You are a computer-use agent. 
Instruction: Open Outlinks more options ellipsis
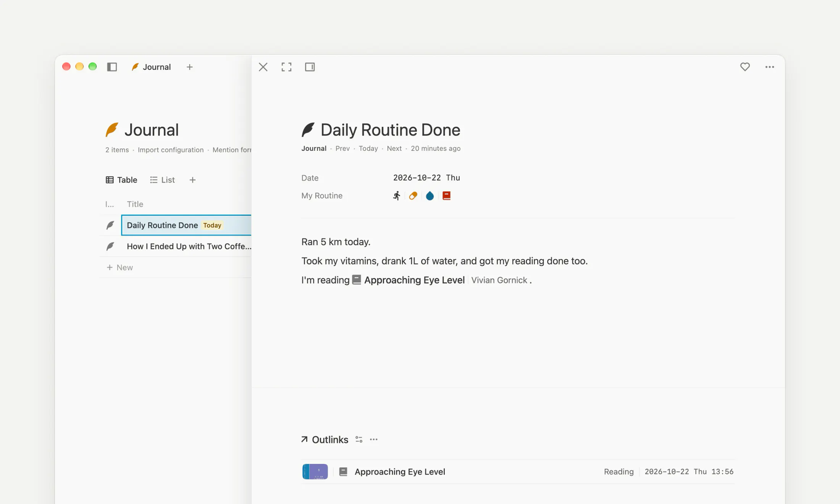point(374,439)
